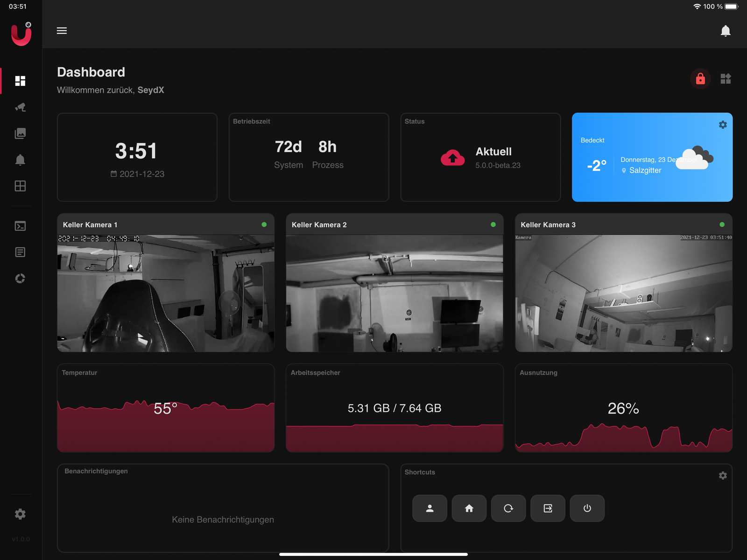
Task: Open the Cameras page in the sidebar
Action: click(20, 107)
